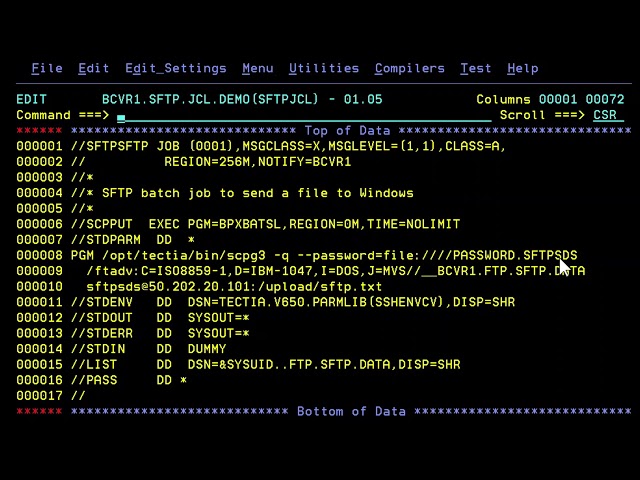Screen dimensions: 640x480
Task: Open the Utilities menu
Action: pyautogui.click(x=323, y=68)
